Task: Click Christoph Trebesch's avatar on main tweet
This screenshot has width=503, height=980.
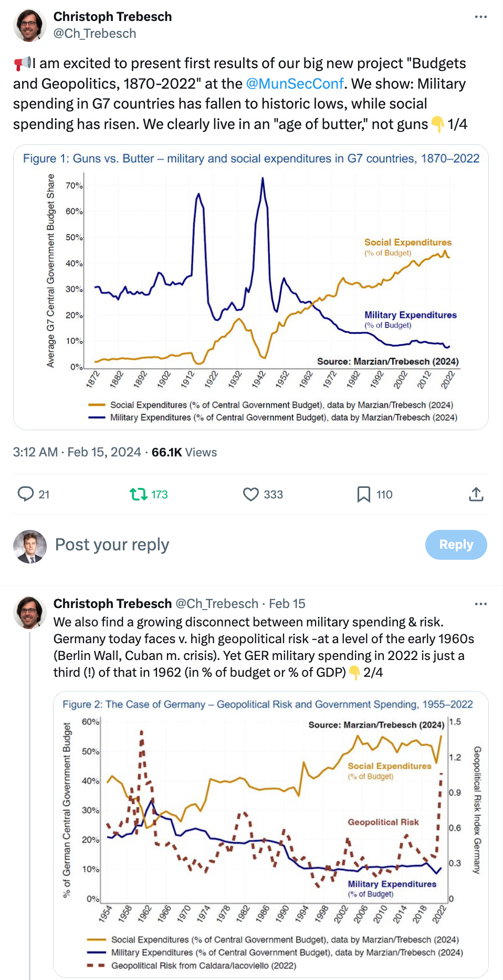Action: tap(30, 25)
